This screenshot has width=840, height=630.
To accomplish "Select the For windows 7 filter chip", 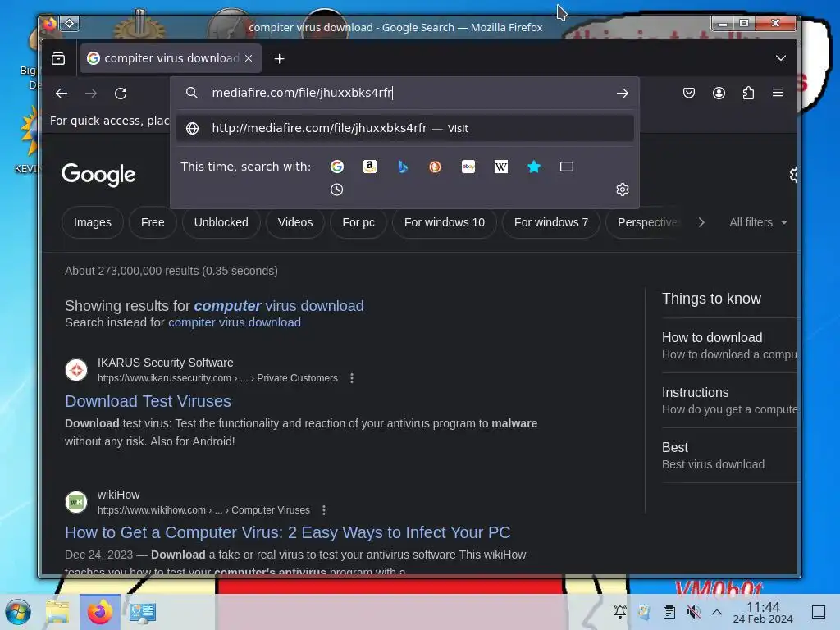I will (551, 222).
